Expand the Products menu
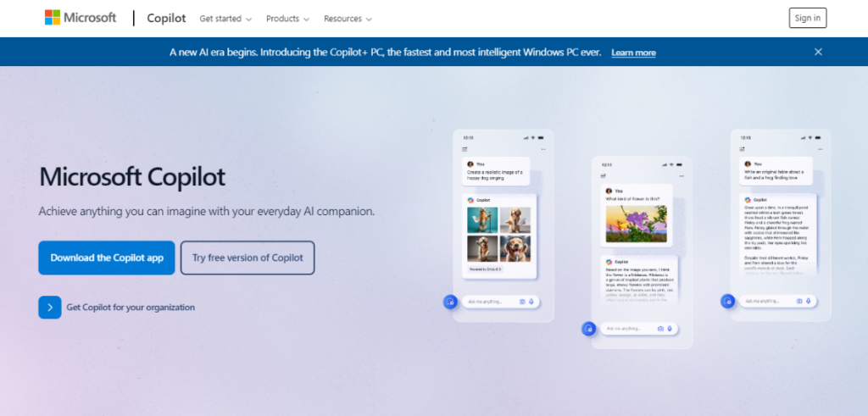This screenshot has width=868, height=416. coord(287,19)
